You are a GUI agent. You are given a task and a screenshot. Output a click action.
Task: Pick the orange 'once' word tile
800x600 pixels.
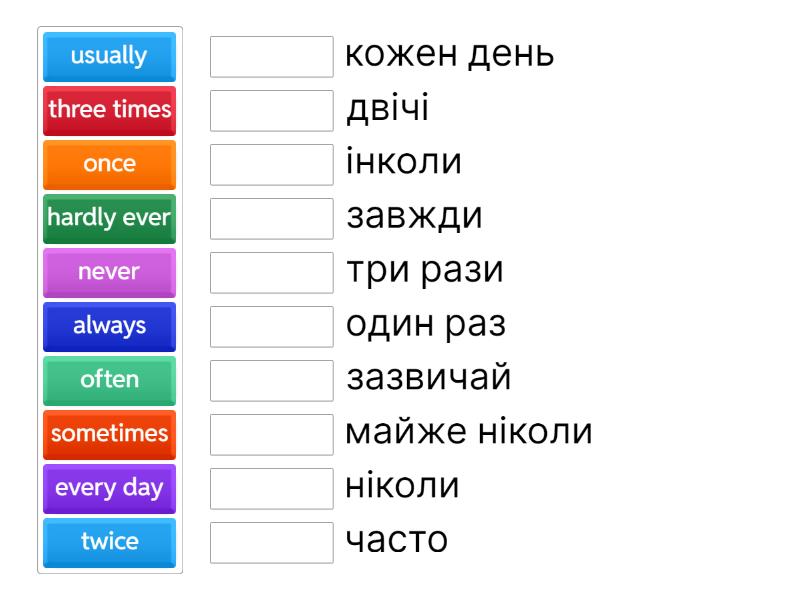pyautogui.click(x=109, y=164)
